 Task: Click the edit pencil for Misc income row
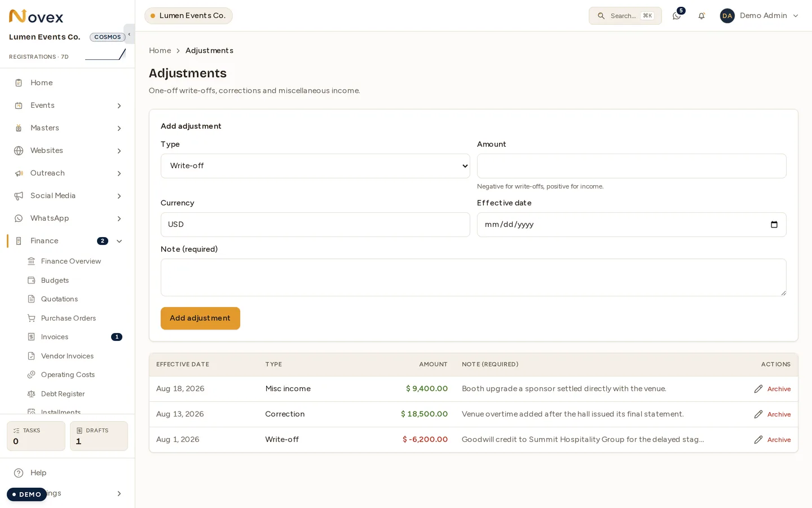[x=758, y=389]
